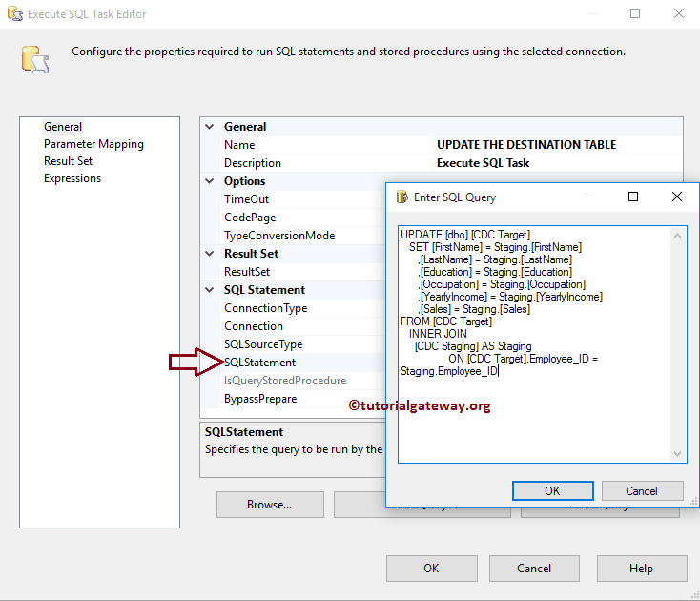Viewport: 700px width, 601px height.
Task: Select the ResultSet property
Action: click(303, 272)
